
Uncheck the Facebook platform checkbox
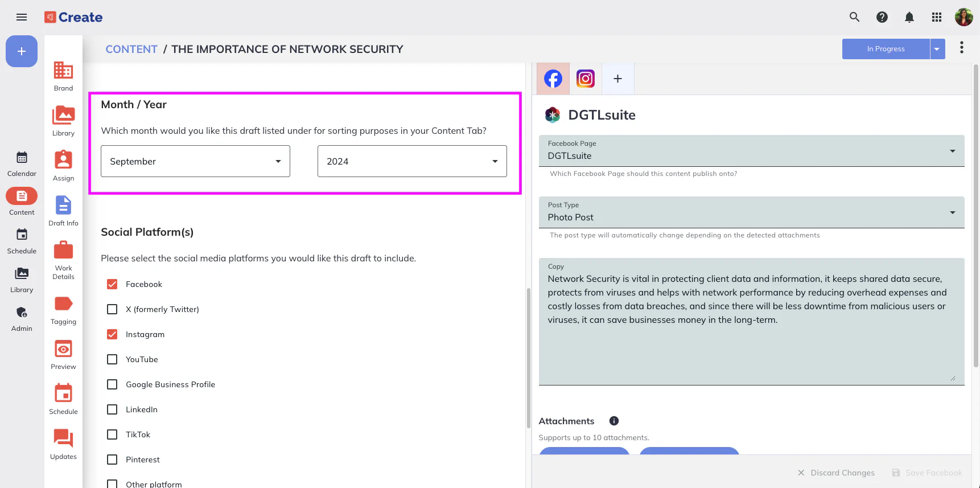(112, 284)
